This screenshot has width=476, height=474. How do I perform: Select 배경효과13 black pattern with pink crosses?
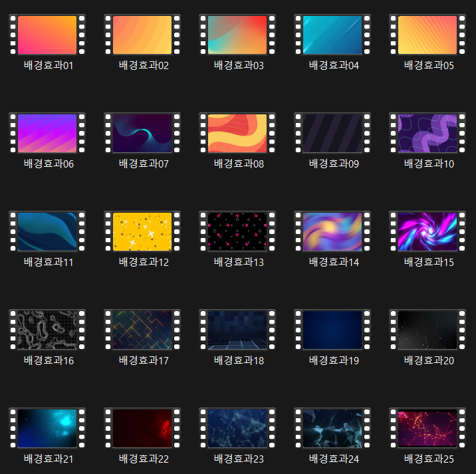237,231
